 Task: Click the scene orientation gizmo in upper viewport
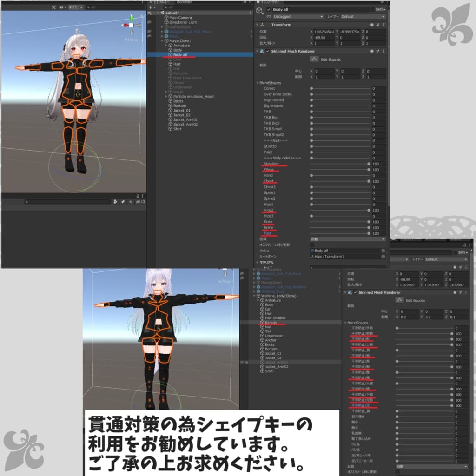coord(132,25)
